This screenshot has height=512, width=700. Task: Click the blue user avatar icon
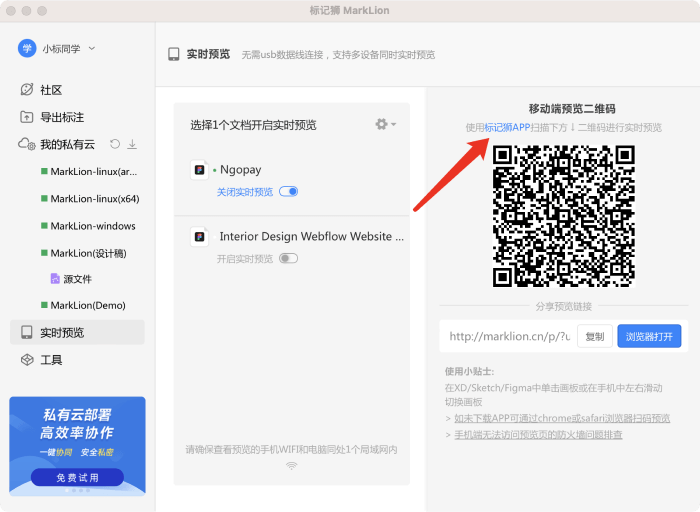pyautogui.click(x=27, y=48)
